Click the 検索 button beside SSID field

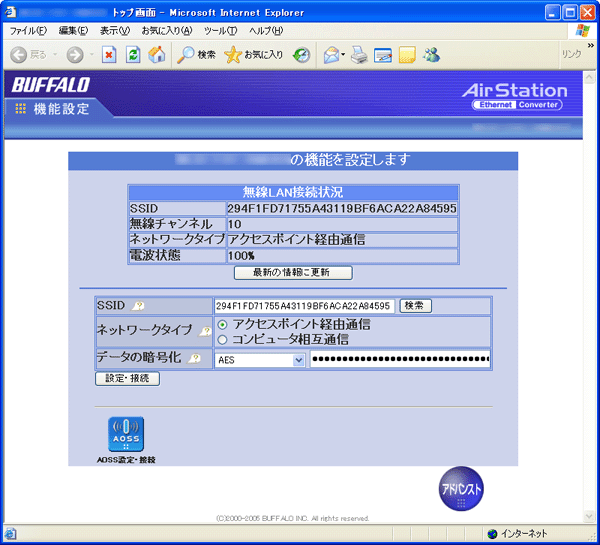tap(416, 305)
